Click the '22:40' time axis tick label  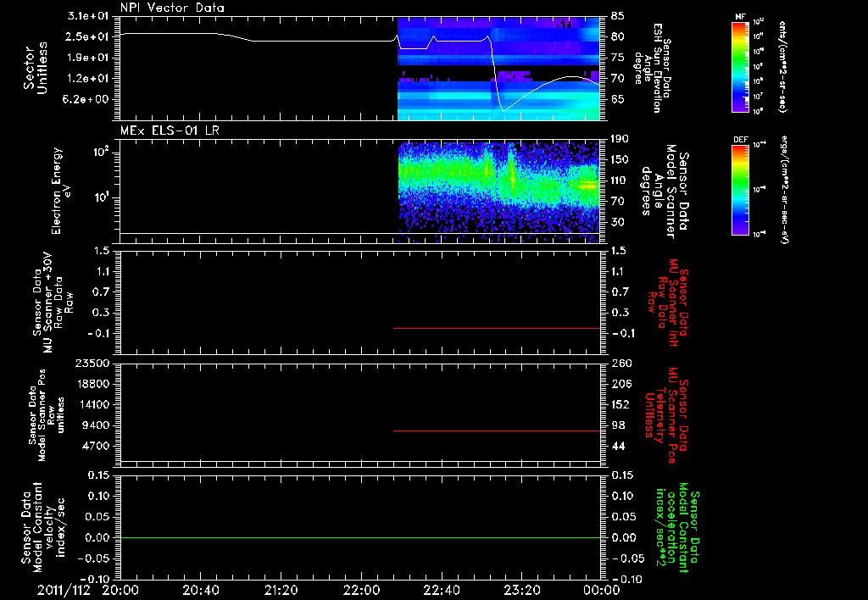pyautogui.click(x=442, y=590)
